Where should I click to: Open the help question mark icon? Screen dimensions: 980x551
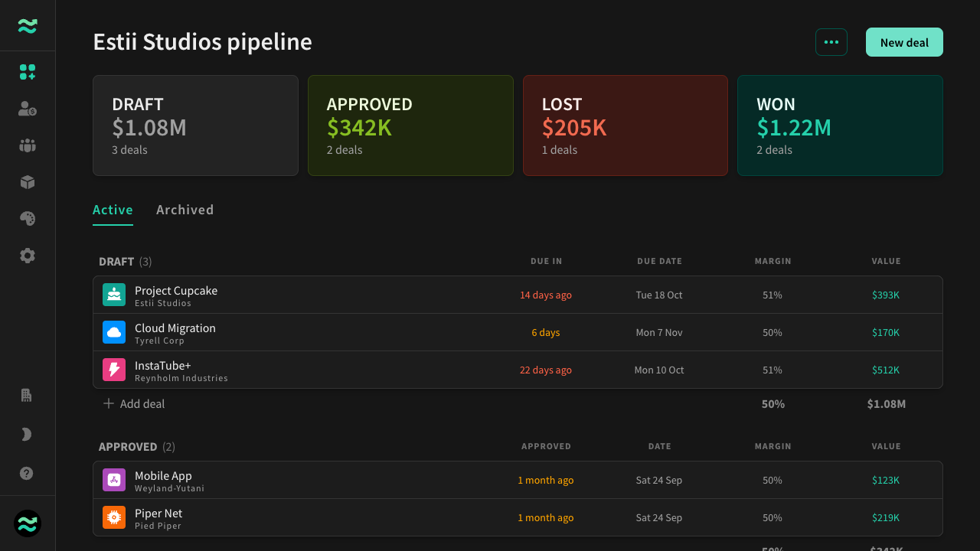pyautogui.click(x=26, y=474)
